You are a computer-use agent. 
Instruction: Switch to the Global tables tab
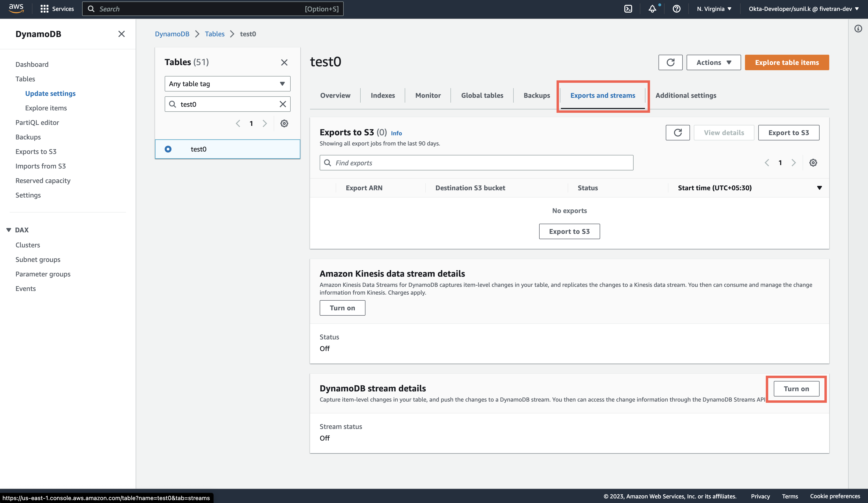coord(482,95)
